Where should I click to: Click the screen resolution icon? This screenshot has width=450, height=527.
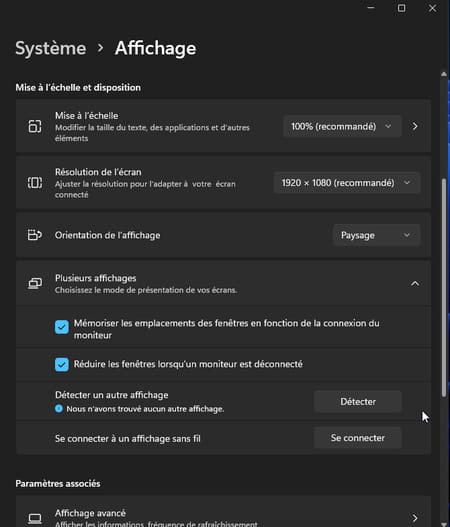pos(35,183)
